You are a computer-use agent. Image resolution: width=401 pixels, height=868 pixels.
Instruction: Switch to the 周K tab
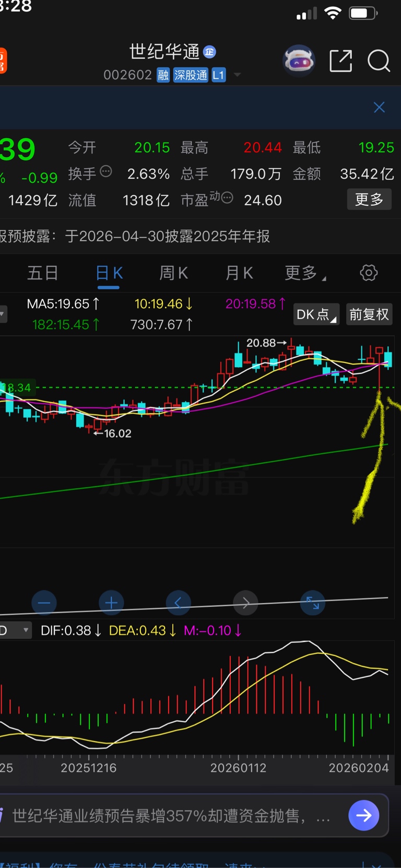pos(173,273)
